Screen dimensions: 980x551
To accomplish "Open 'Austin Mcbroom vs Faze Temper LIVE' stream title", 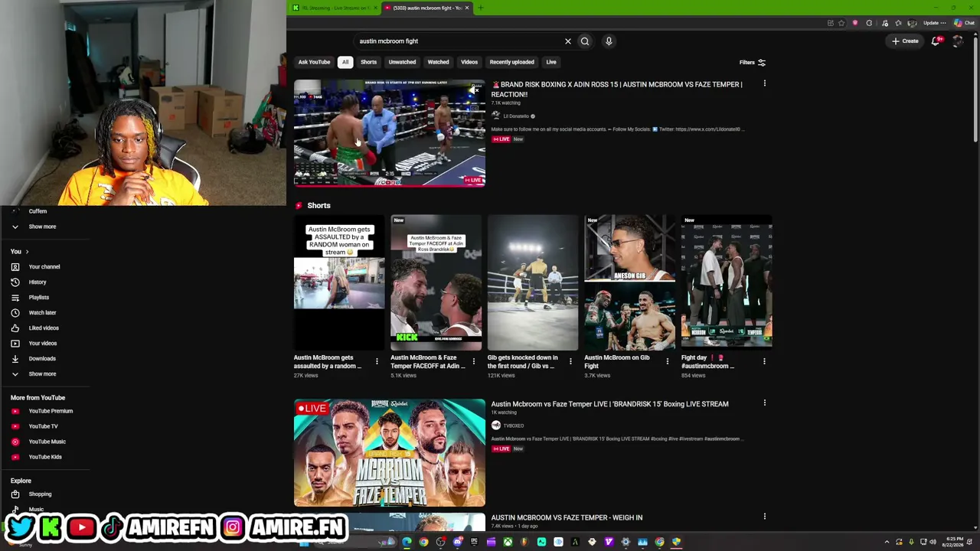I will pos(609,404).
